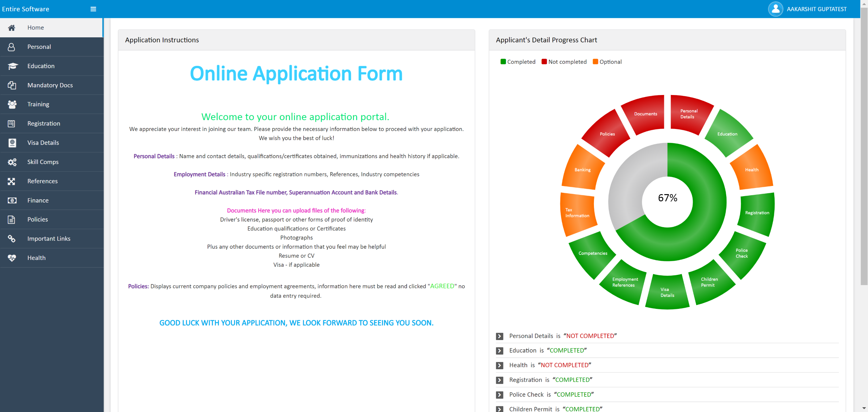
Task: Click the Skill Comps gears icon
Action: pos(12,162)
